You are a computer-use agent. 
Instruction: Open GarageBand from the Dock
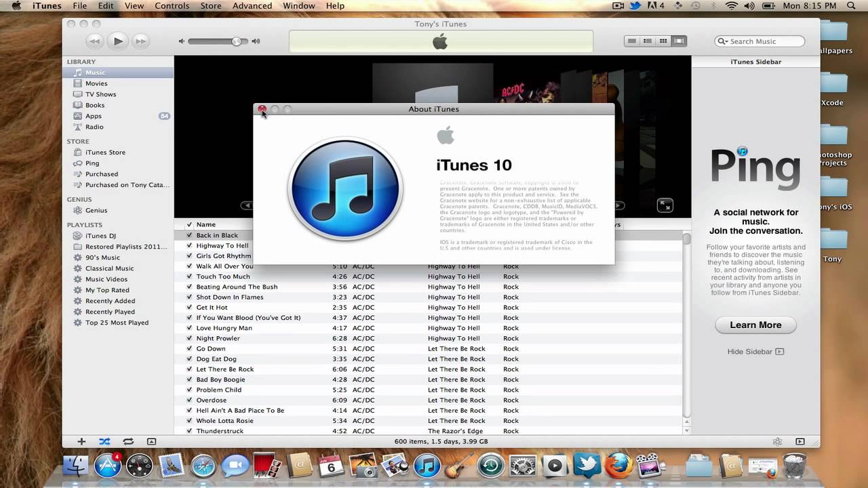point(458,466)
